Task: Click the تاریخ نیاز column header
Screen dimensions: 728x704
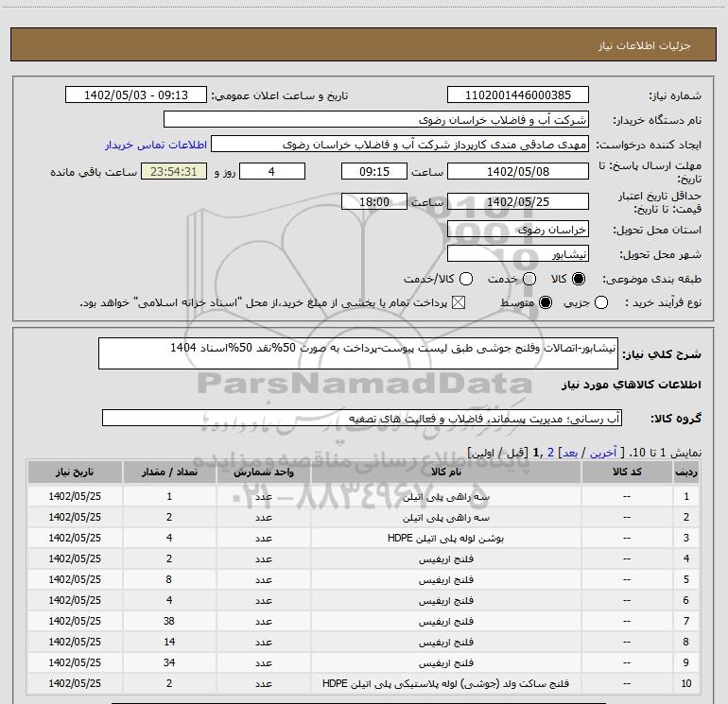Action: click(x=75, y=472)
